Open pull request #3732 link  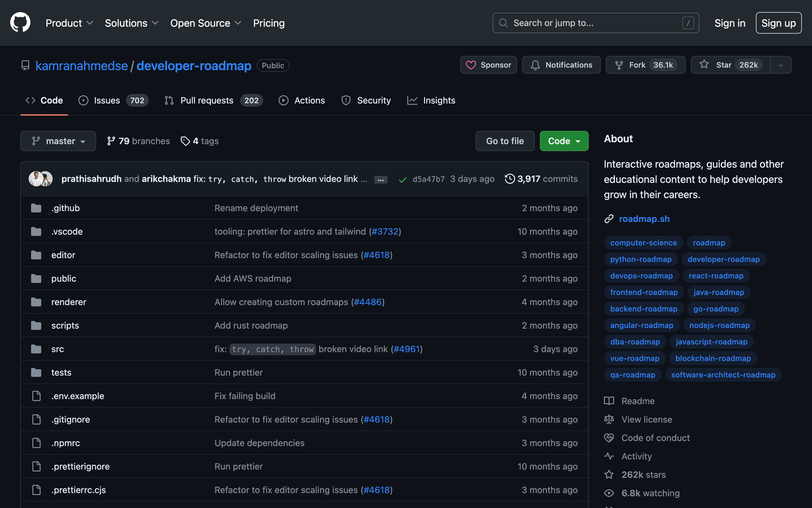pyautogui.click(x=385, y=231)
